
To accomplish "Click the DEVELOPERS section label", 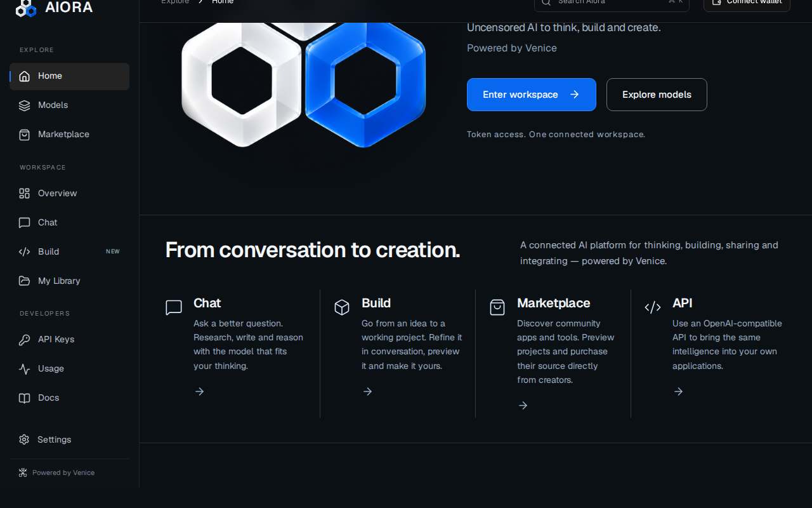I will point(44,314).
